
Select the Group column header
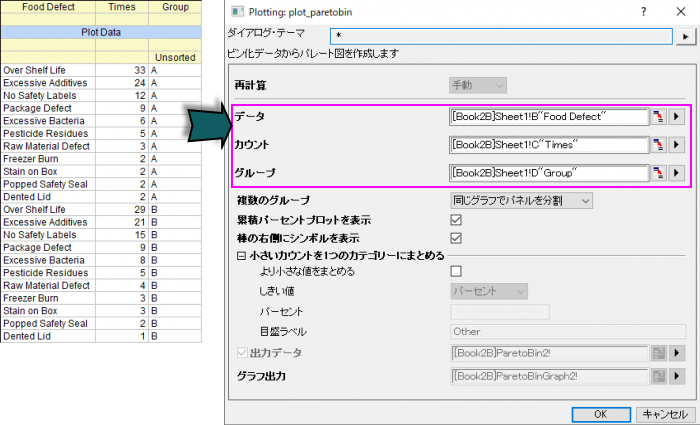coord(175,7)
